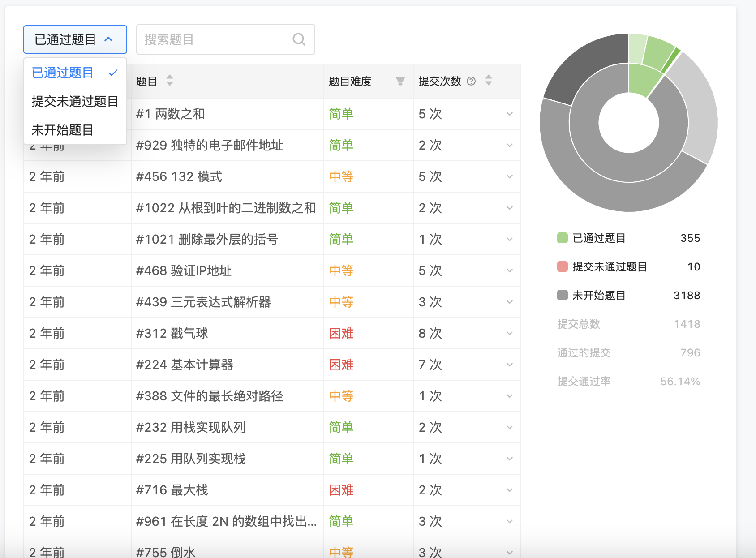Image resolution: width=756 pixels, height=558 pixels.
Task: Sort by the 题目 column arrows
Action: [x=169, y=81]
